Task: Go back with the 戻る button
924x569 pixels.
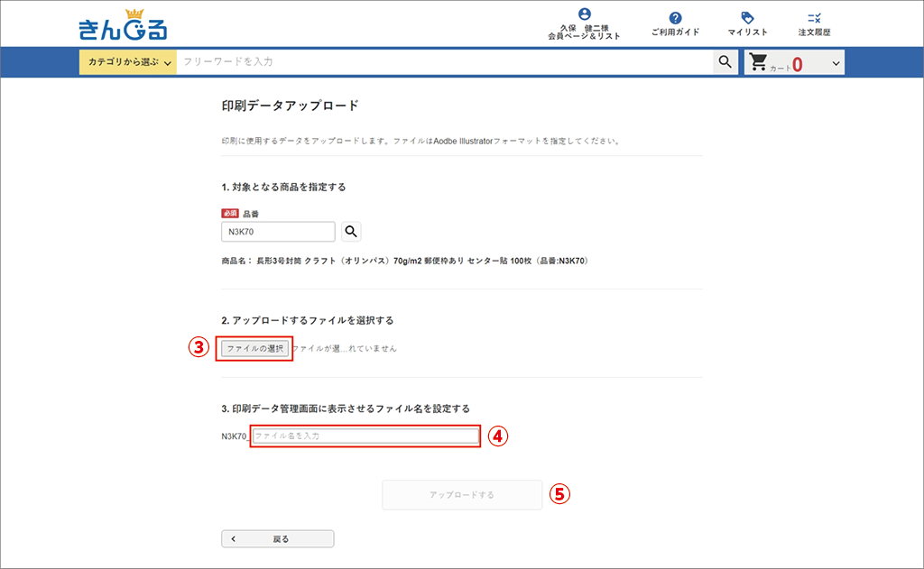Action: (278, 539)
